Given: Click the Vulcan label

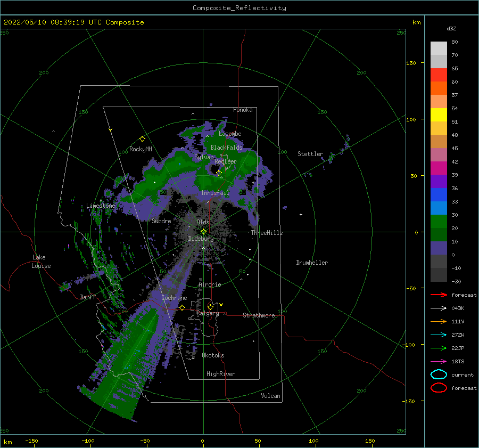Looking at the screenshot, I should point(270,396).
